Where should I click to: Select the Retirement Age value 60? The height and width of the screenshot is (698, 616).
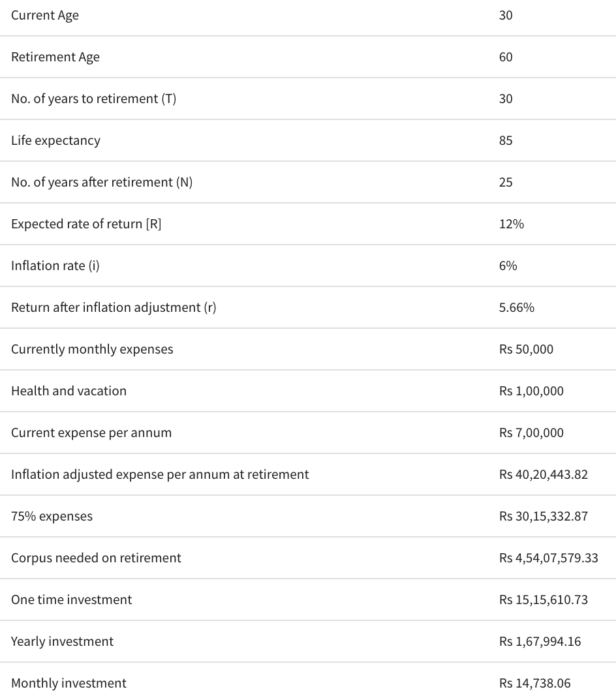(506, 57)
